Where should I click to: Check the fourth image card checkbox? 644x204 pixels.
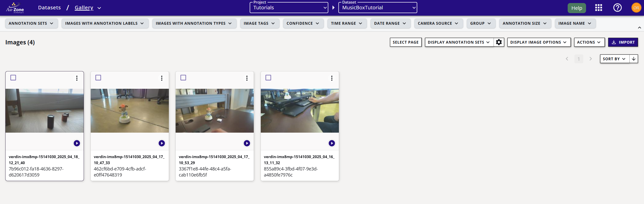(268, 78)
